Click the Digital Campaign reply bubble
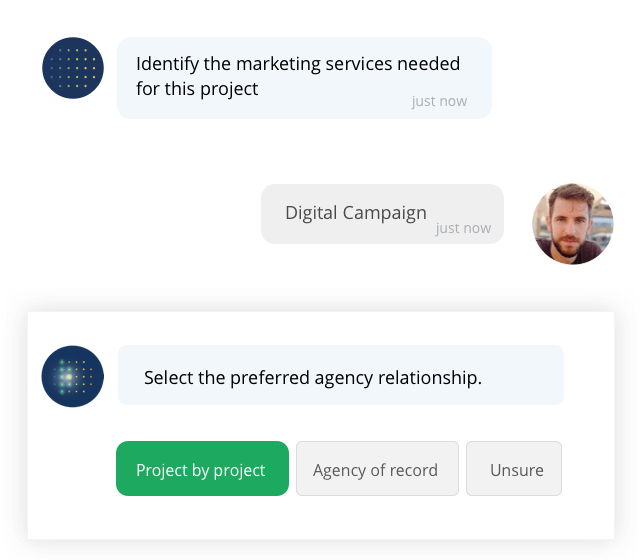Viewport: 640px width, 560px height. [382, 214]
